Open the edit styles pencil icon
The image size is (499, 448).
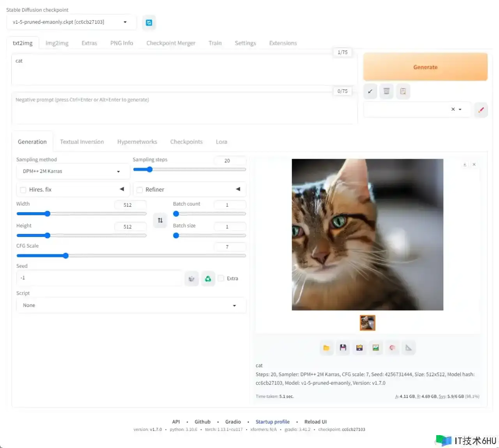click(481, 110)
